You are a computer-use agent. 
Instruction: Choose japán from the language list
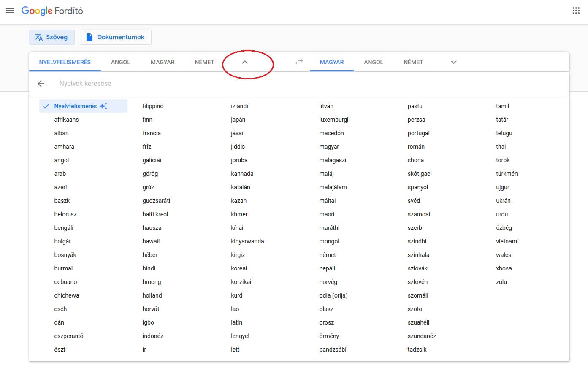(238, 120)
